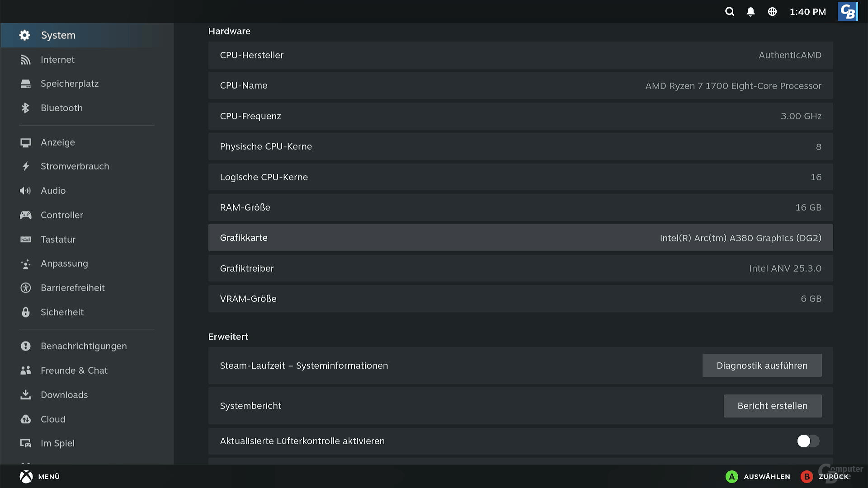Open Audio settings category
868x488 pixels.
point(87,191)
